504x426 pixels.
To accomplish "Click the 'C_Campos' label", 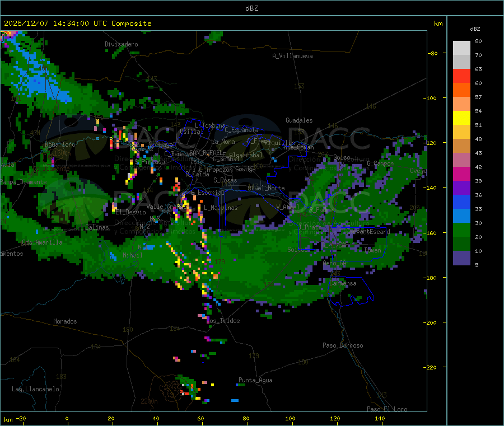I will click(381, 163).
